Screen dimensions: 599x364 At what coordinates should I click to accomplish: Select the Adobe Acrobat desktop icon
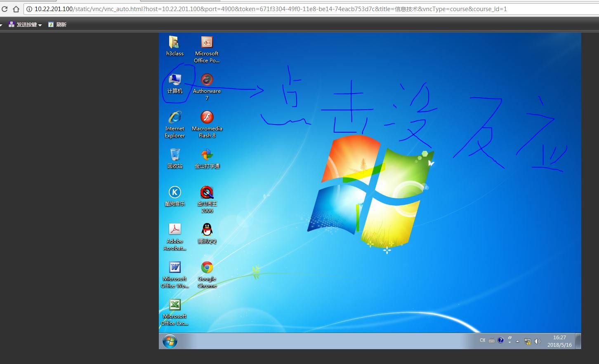point(175,237)
